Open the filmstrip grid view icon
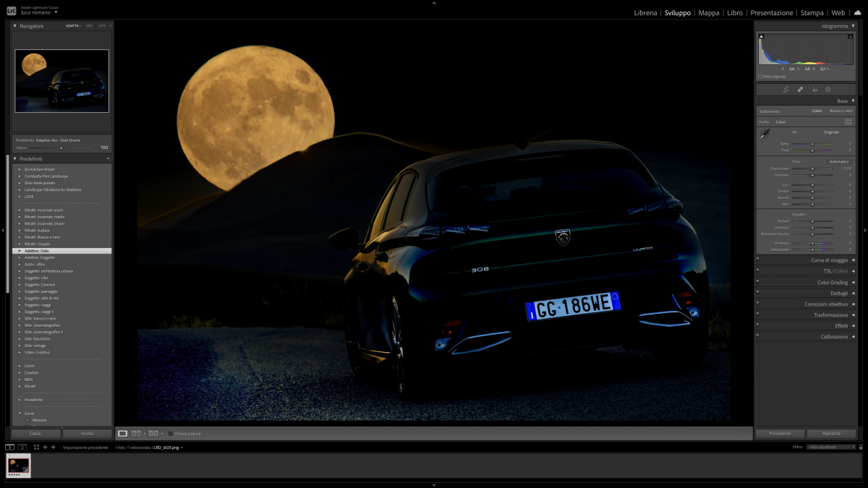This screenshot has width=868, height=488. click(x=36, y=448)
